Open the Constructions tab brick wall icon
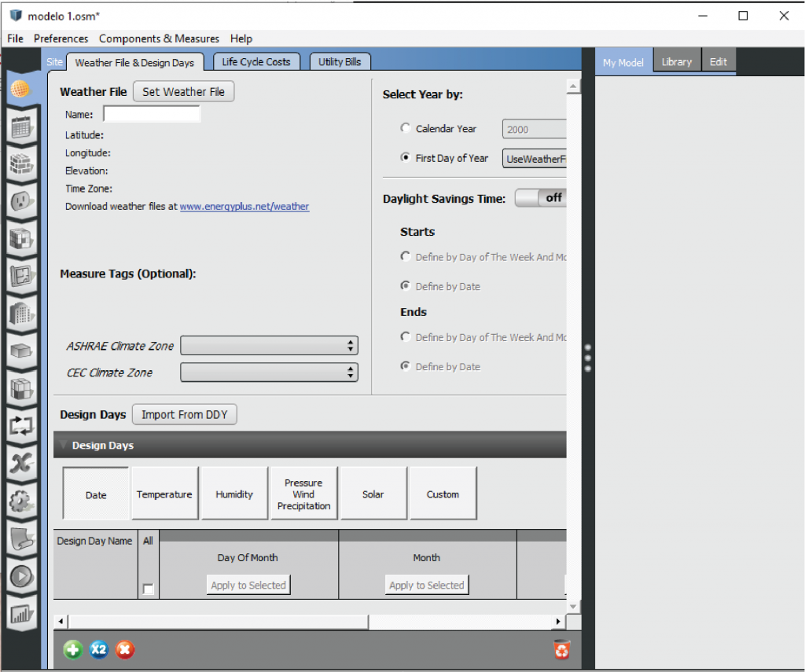805x672 pixels. click(21, 164)
